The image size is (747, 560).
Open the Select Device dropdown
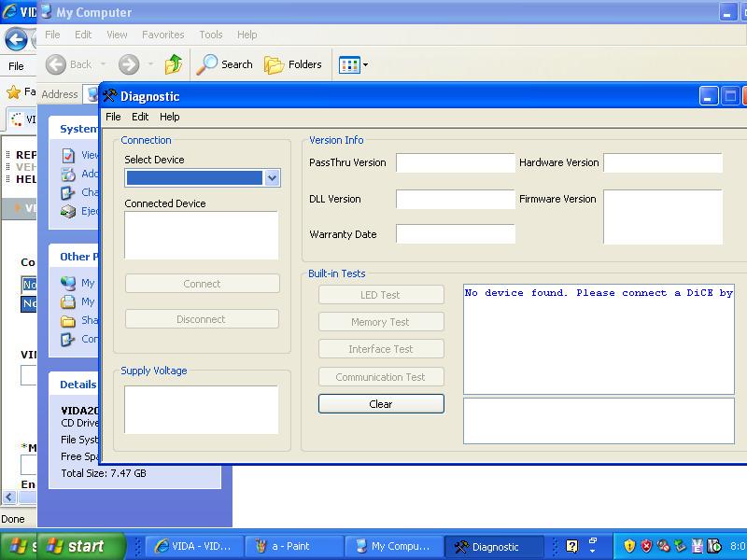(272, 178)
